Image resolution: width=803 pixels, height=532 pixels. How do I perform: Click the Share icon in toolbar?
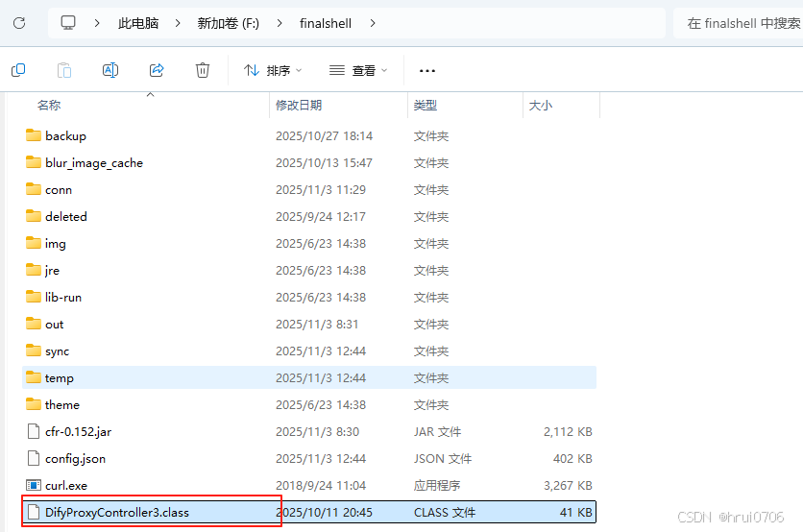point(157,70)
